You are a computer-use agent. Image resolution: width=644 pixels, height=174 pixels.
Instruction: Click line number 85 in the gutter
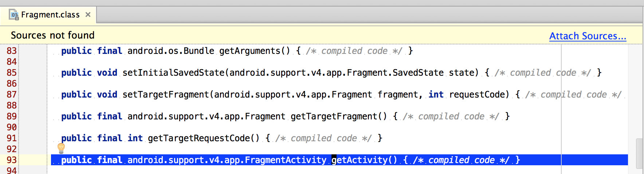click(x=12, y=72)
